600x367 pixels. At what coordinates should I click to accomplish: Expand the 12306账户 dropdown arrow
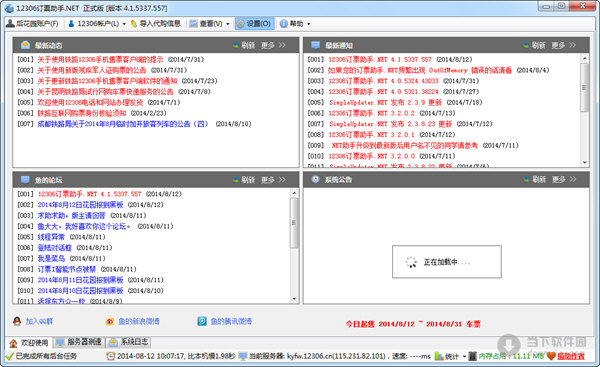click(x=124, y=24)
